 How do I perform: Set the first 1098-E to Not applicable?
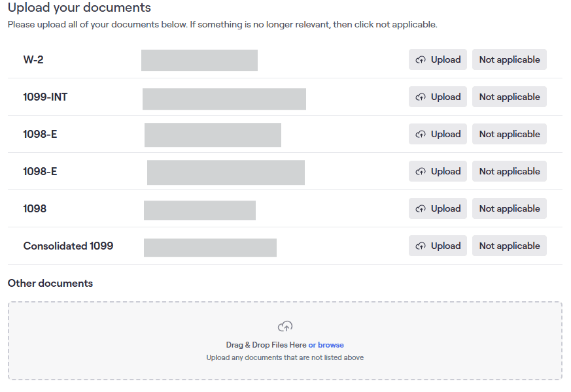[509, 134]
